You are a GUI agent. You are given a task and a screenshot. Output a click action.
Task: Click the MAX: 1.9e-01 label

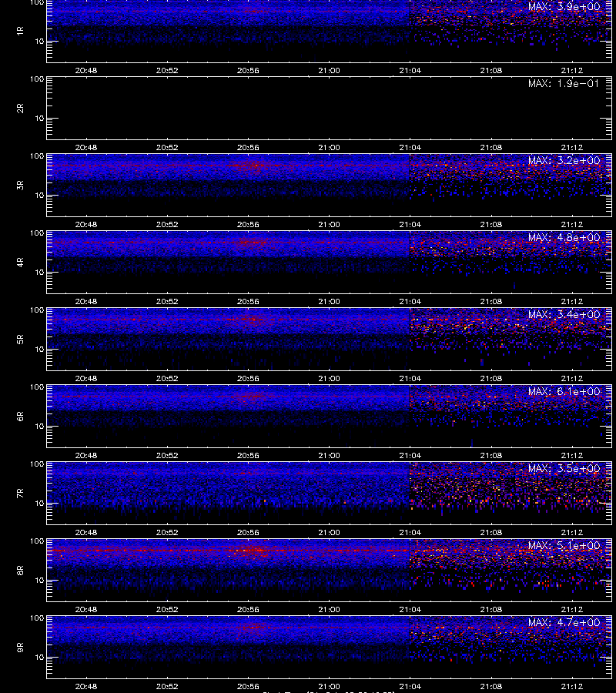(x=564, y=83)
